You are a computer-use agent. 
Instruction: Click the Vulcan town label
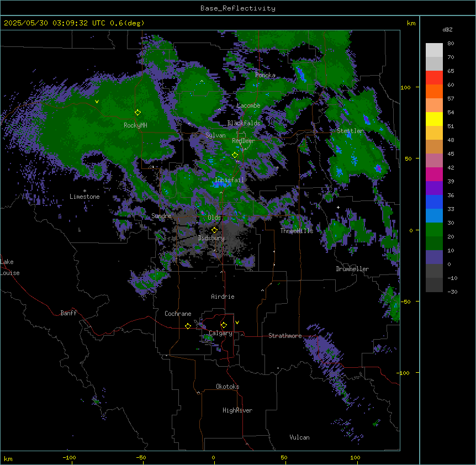pos(300,437)
